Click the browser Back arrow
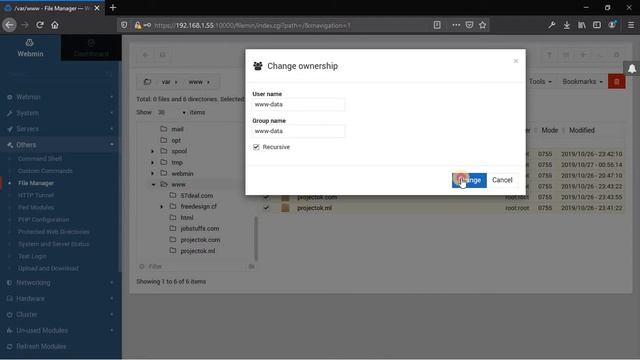 9,25
